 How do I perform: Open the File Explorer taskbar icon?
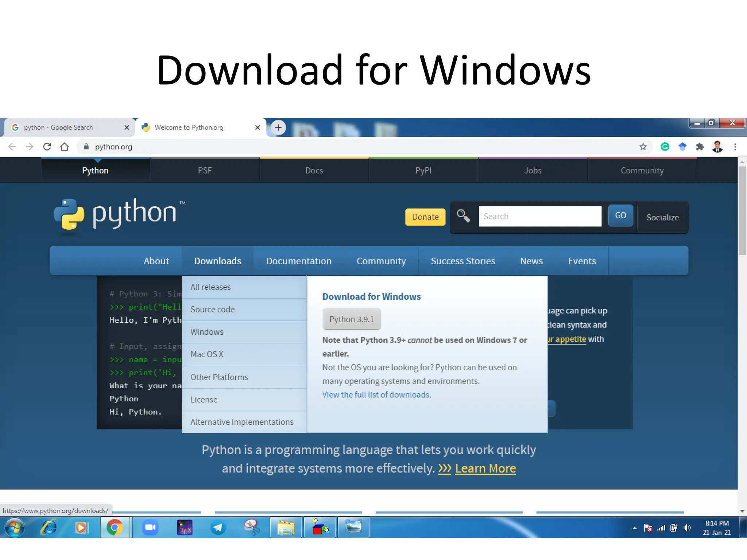tap(286, 528)
